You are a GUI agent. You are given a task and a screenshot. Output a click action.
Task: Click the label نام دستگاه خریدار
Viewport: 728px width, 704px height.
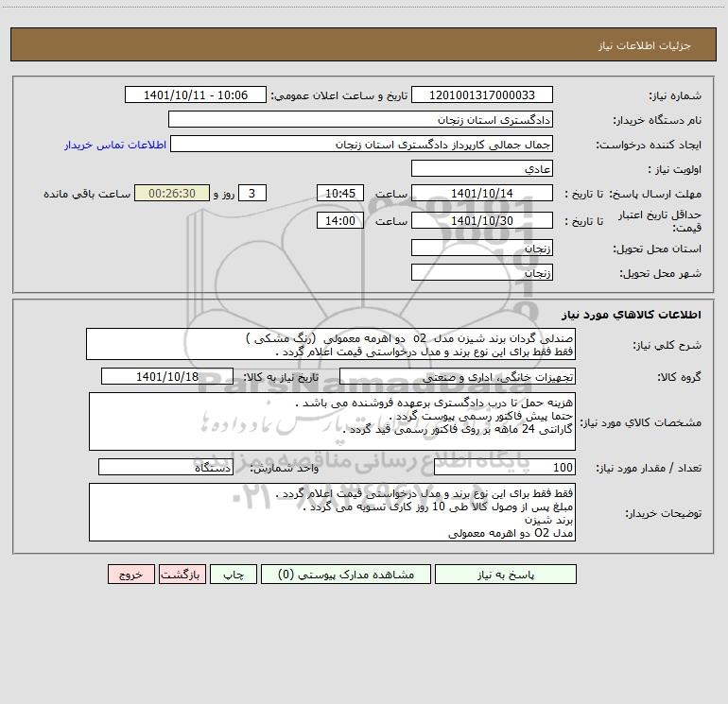pyautogui.click(x=657, y=120)
